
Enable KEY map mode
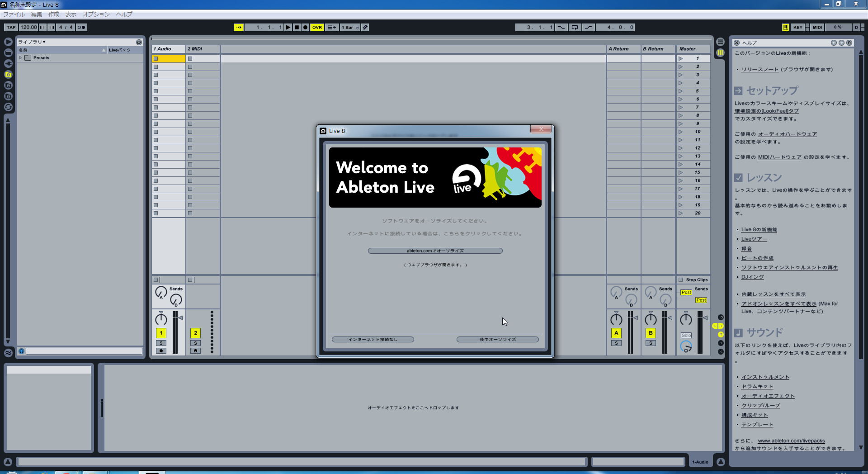coord(798,27)
